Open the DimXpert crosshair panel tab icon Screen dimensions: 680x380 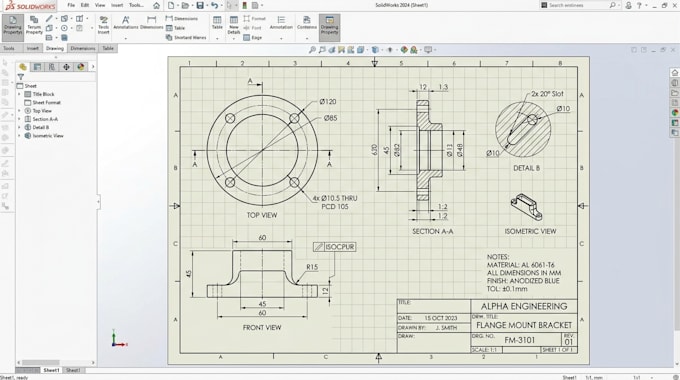pyautogui.click(x=66, y=67)
